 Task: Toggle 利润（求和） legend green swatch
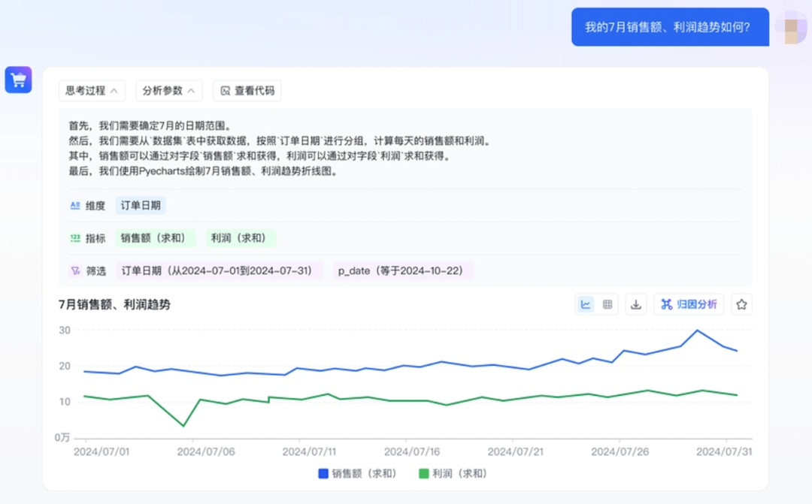tap(423, 473)
